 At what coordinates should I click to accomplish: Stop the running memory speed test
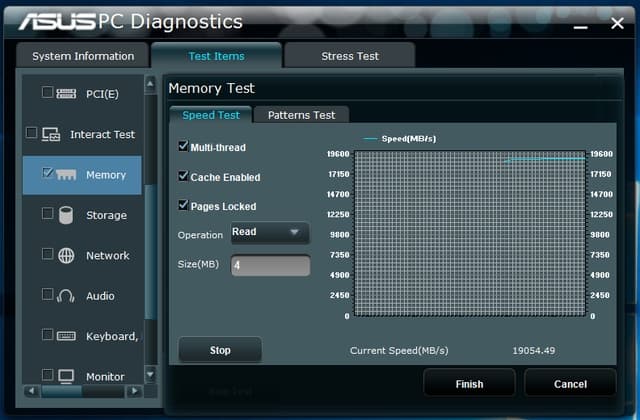click(220, 350)
